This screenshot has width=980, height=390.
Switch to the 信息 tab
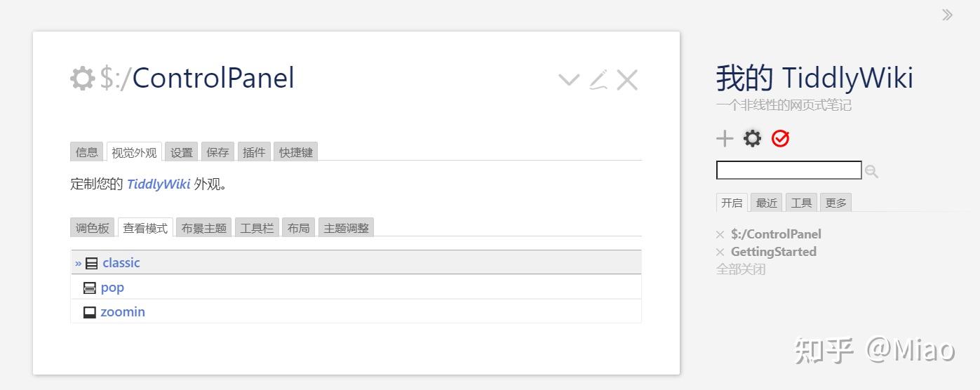(x=87, y=152)
